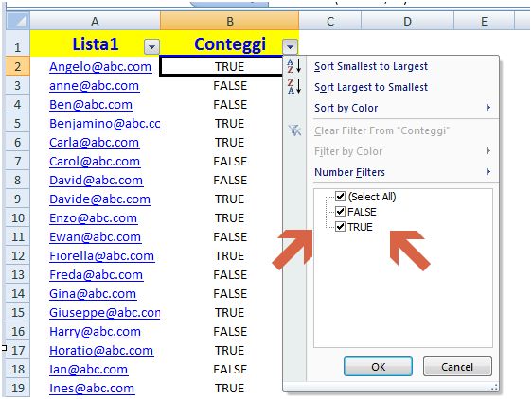
Task: Open the Giuseppe@abc link in row 15
Action: coord(104,313)
